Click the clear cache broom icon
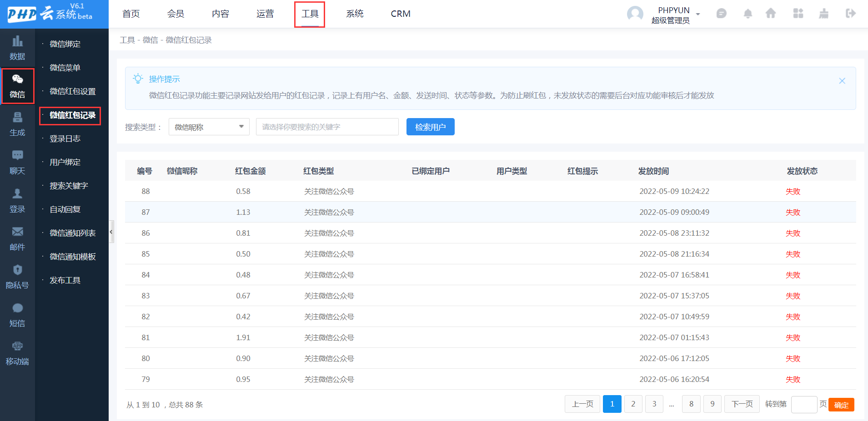The height and width of the screenshot is (421, 868). coord(823,14)
